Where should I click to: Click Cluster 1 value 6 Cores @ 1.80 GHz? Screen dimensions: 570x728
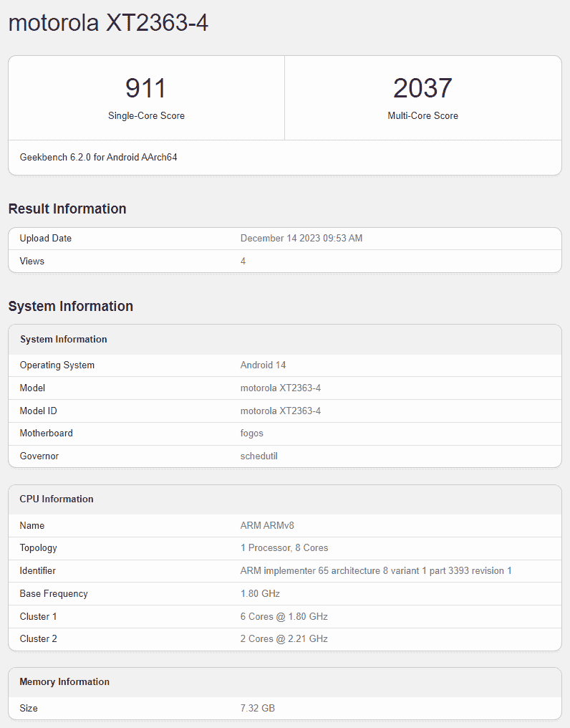point(284,616)
